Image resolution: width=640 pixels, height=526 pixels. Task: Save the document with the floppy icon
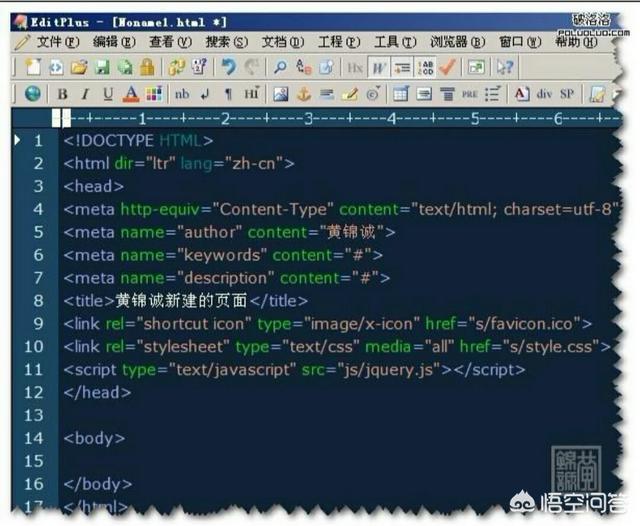[x=102, y=67]
